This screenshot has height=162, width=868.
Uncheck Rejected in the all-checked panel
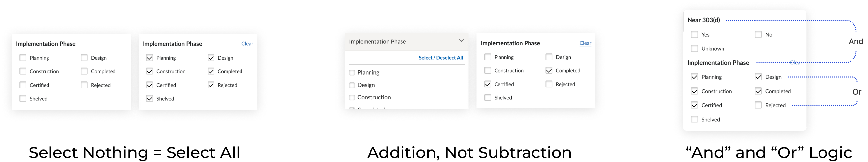(211, 85)
